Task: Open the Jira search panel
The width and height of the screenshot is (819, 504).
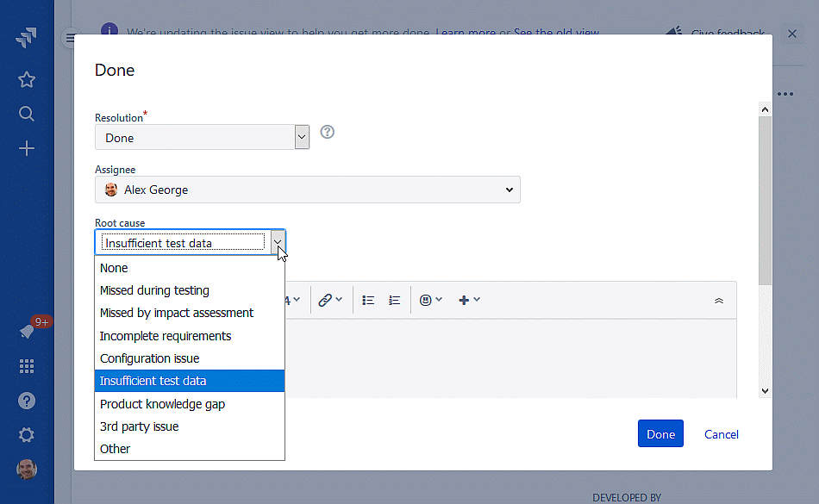Action: [x=26, y=113]
